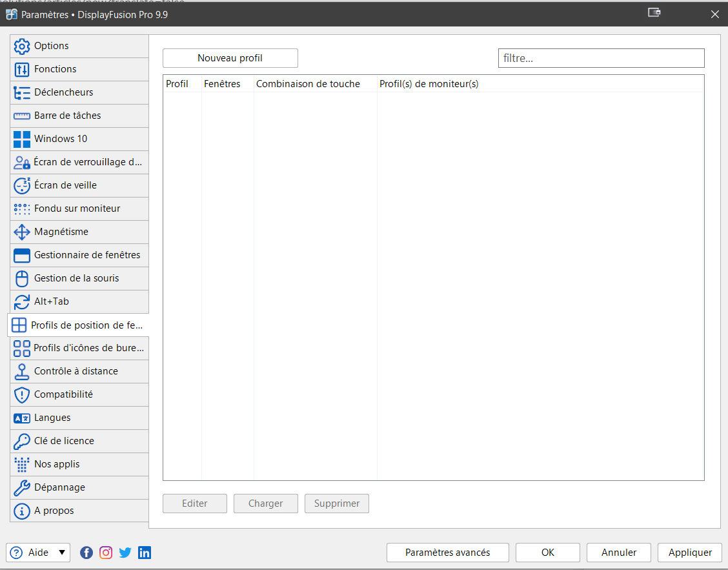This screenshot has width=728, height=570.
Task: Click the Magnétisme arrows icon
Action: (x=22, y=232)
